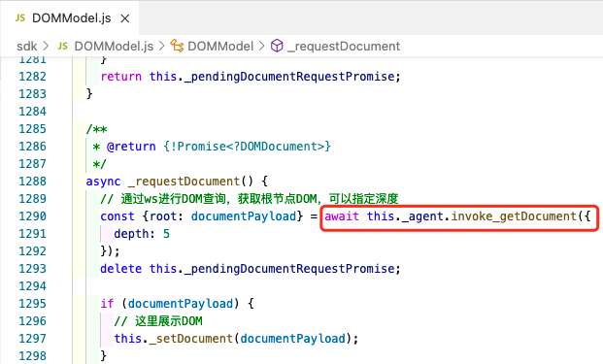Click the async keyword on line 1288
603x364 pixels.
coord(103,182)
